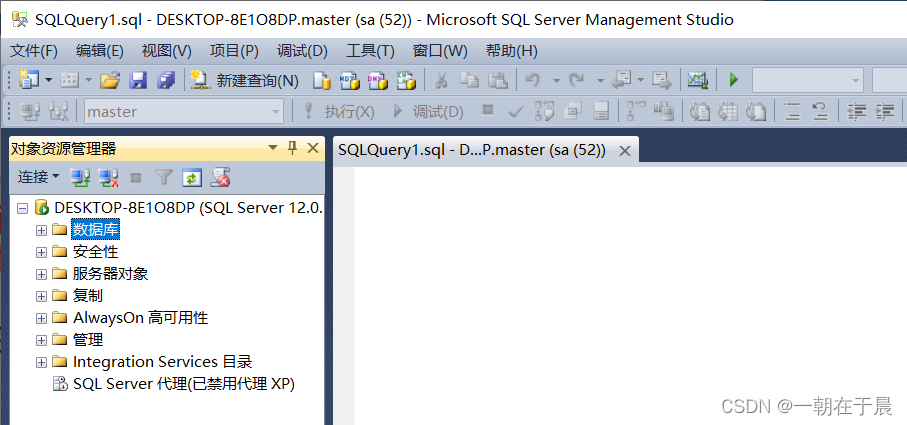Open the 窗口(W) menu

point(440,51)
